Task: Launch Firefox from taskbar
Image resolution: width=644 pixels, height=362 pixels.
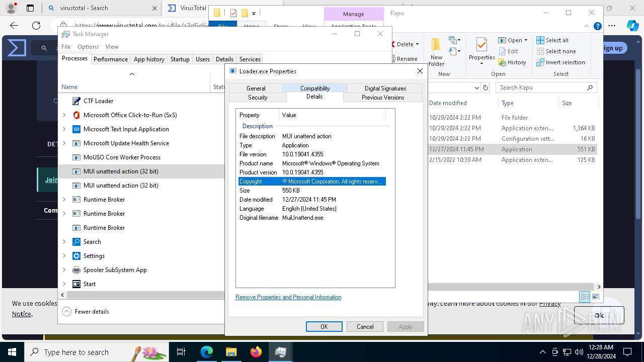Action: pos(256,352)
